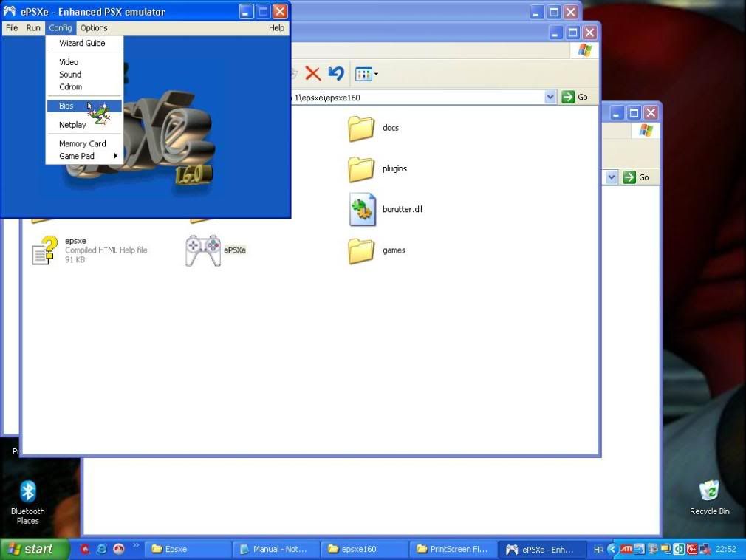This screenshot has width=746, height=560.
Task: Click the 'Compiled HTML Help file' description text
Action: pyautogui.click(x=106, y=250)
